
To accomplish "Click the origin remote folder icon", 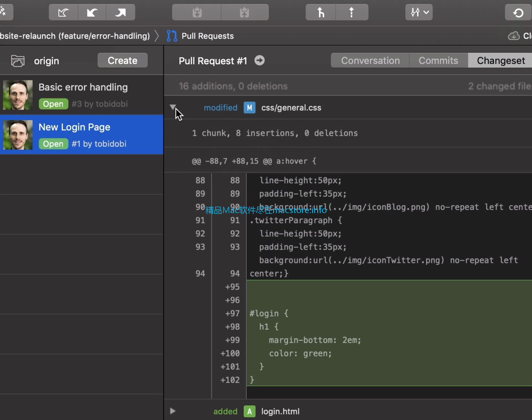I will (x=18, y=61).
